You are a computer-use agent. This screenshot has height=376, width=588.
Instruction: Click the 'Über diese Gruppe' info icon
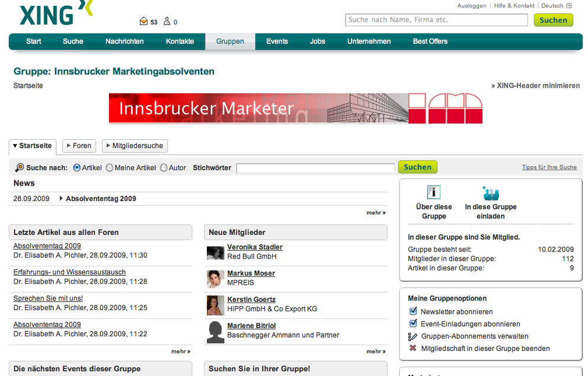point(434,192)
